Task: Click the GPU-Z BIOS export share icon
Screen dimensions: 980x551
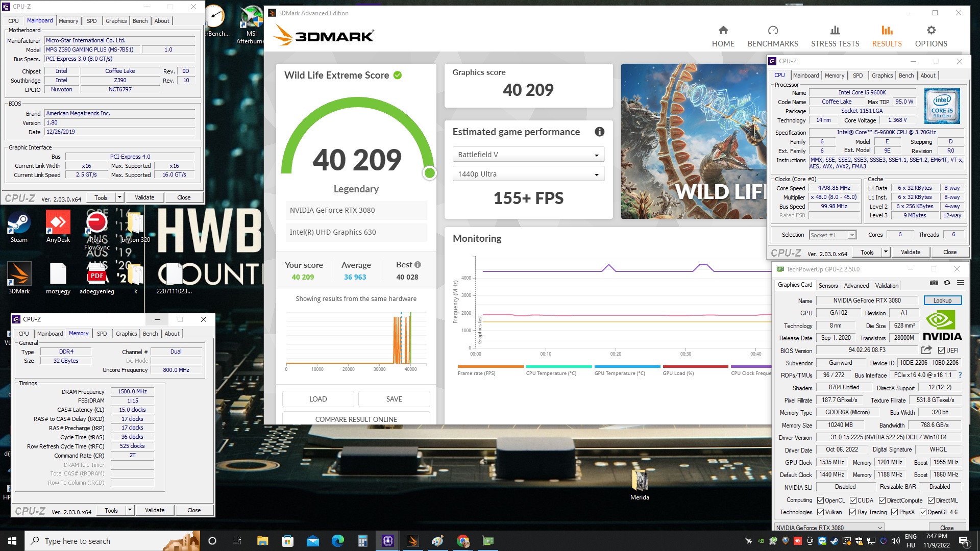Action: click(926, 350)
